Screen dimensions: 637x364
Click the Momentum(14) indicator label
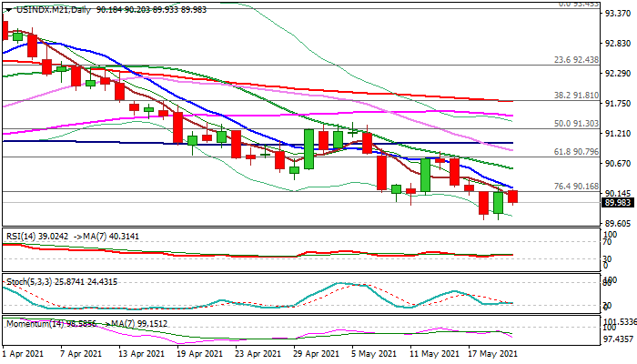point(30,322)
